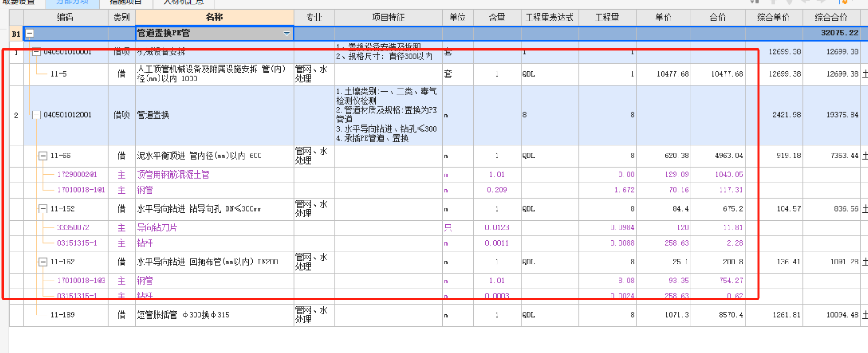
Task: Click the 编码 column header
Action: [x=65, y=17]
